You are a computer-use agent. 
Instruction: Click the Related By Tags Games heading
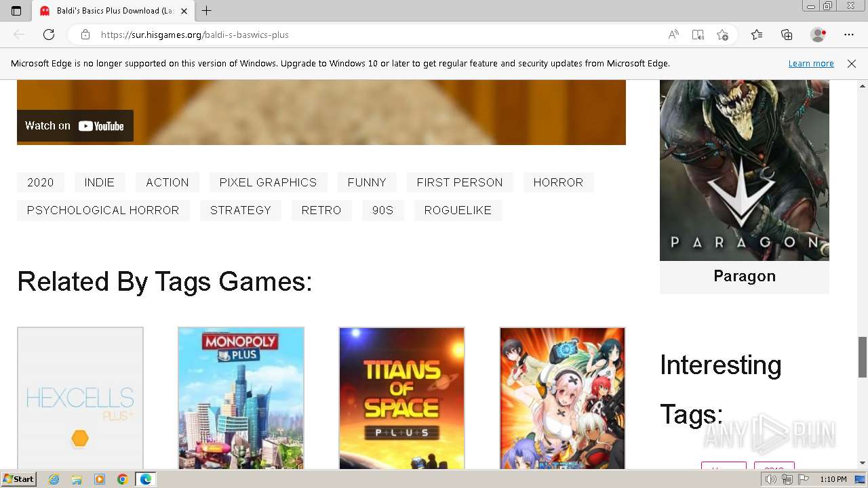point(165,281)
